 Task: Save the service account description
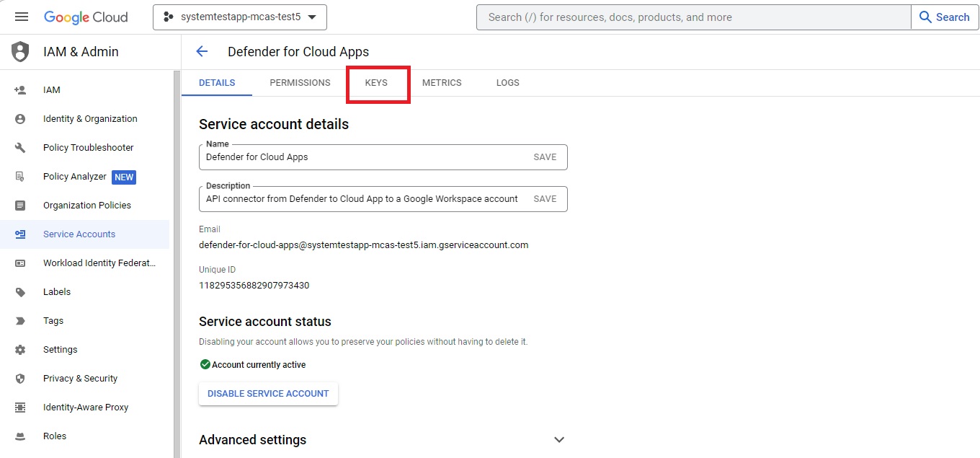(545, 199)
